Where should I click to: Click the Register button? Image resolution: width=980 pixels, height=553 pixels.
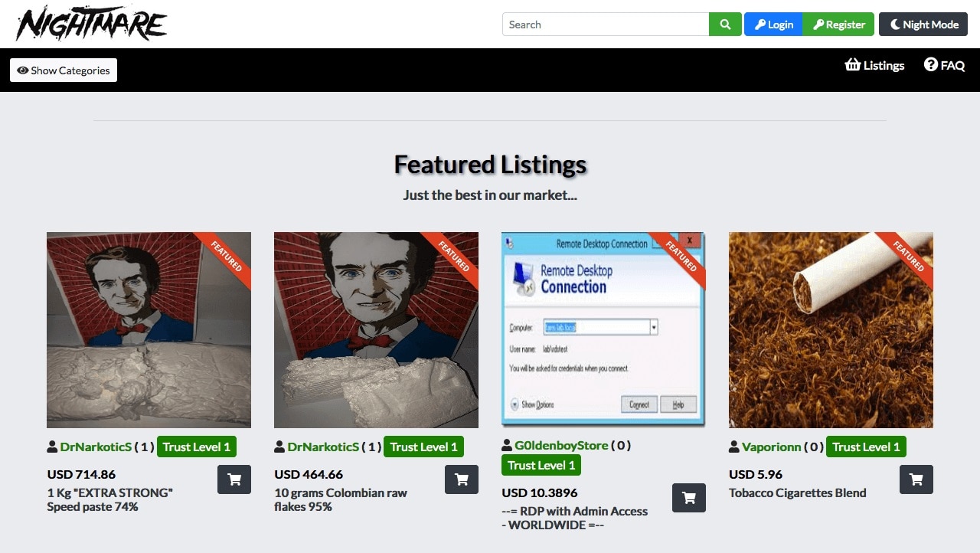838,24
